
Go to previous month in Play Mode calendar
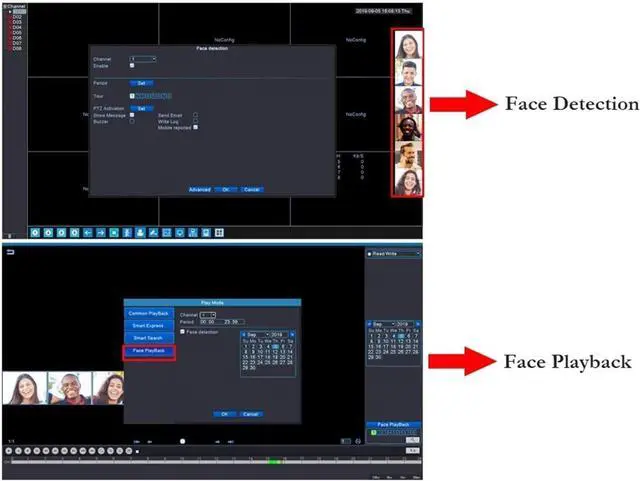click(x=243, y=334)
